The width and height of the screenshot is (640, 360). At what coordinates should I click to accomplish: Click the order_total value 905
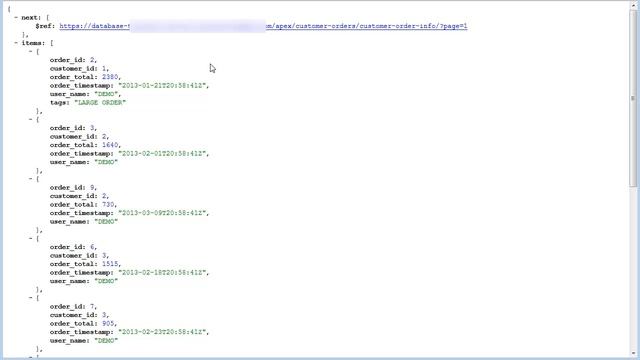[x=108, y=324]
